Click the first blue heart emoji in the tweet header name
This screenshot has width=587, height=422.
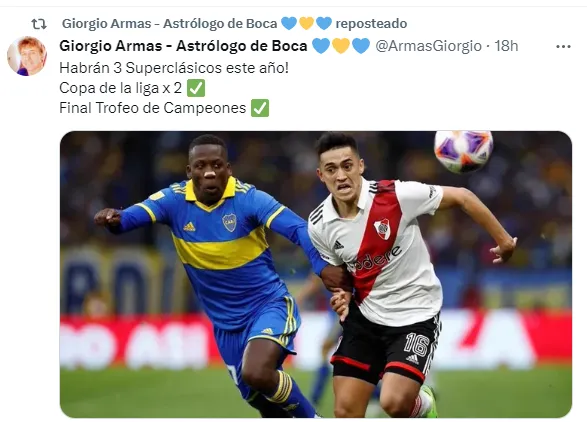click(321, 46)
